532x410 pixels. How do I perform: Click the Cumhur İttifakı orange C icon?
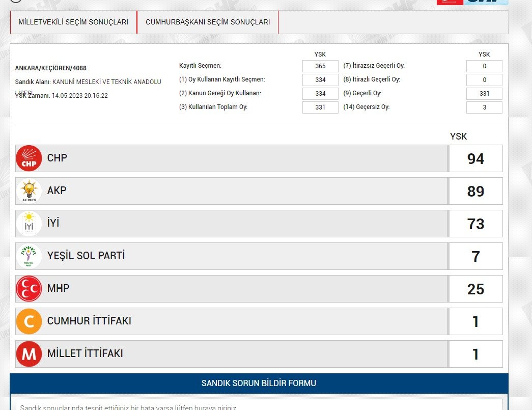[x=29, y=321]
